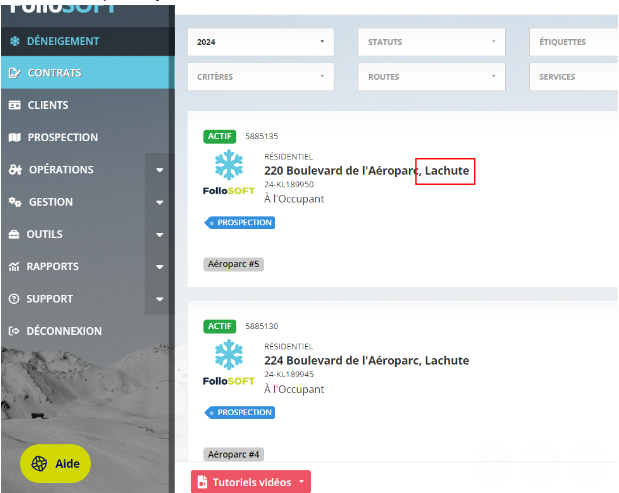Open contract 220 Boulevard de l'Aéroparc, Lachute
Viewport: 619px width, 493px height.
[x=366, y=171]
